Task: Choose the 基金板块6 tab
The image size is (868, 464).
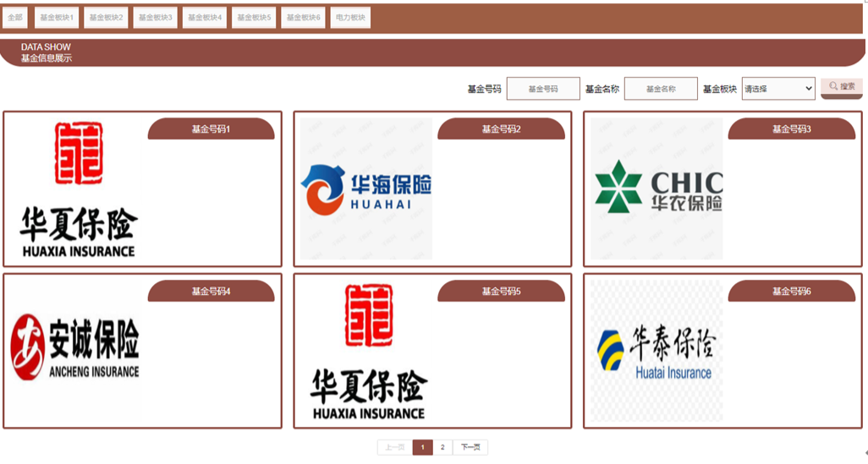Action: (303, 18)
